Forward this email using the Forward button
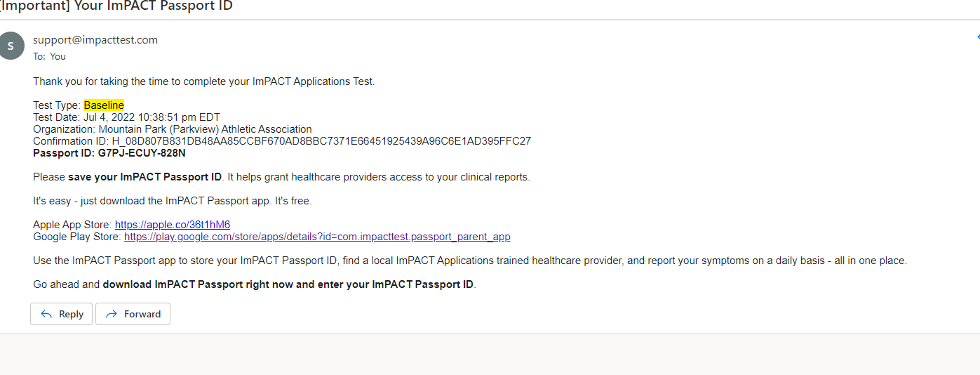 tap(133, 314)
